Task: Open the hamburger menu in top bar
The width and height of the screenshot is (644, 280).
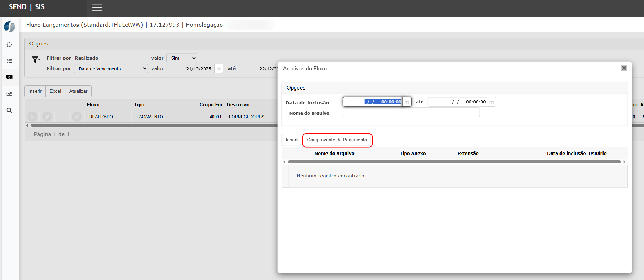Action: point(97,7)
